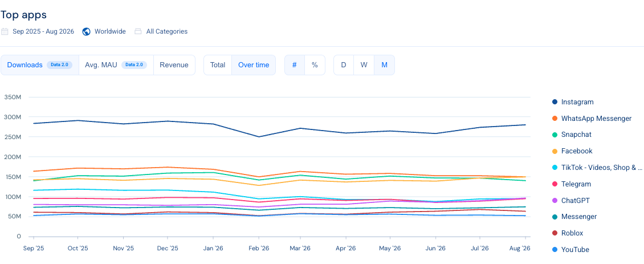This screenshot has width=644, height=264.
Task: Click the Feb '26 axis label
Action: [x=258, y=249]
